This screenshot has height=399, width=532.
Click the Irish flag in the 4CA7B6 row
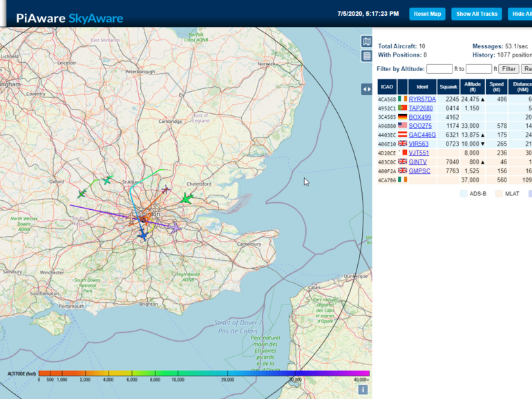point(402,179)
